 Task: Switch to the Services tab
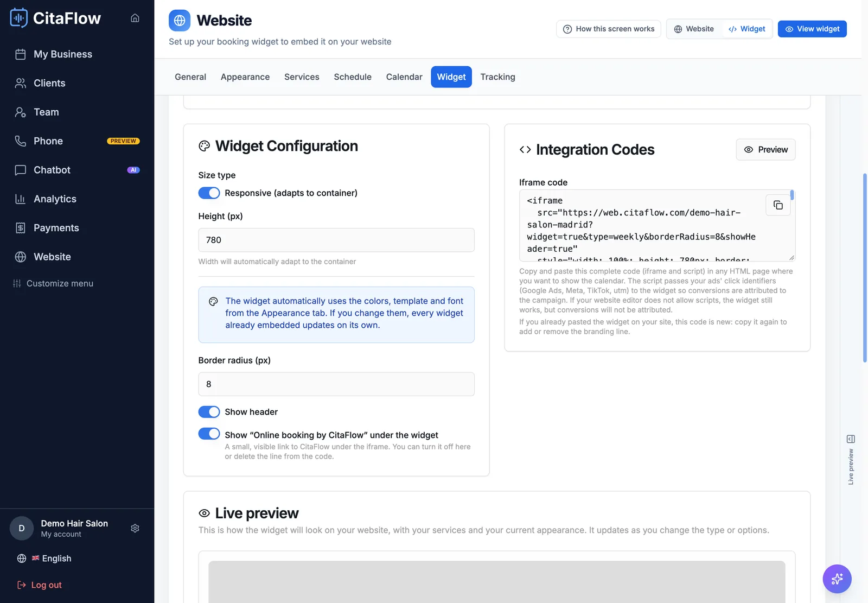(302, 77)
